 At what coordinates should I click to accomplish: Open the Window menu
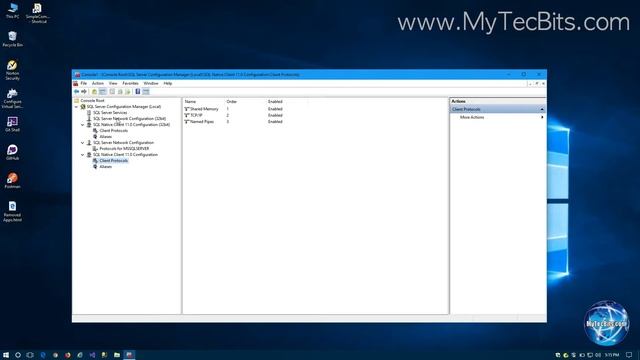(151, 83)
